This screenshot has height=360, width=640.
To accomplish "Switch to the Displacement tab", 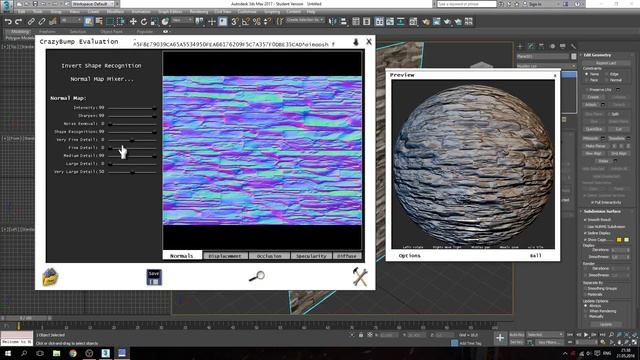I will point(225,256).
